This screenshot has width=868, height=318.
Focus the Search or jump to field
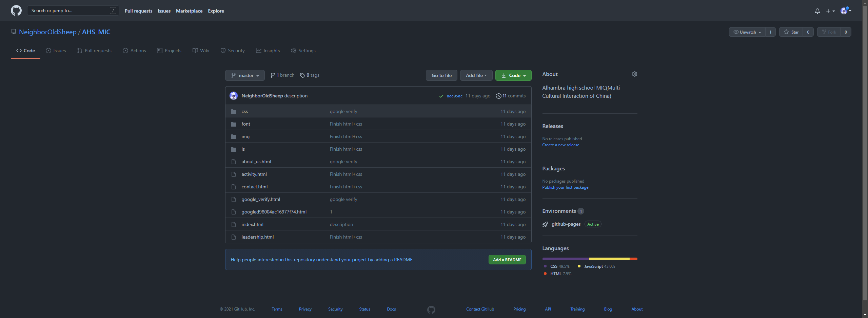click(73, 11)
